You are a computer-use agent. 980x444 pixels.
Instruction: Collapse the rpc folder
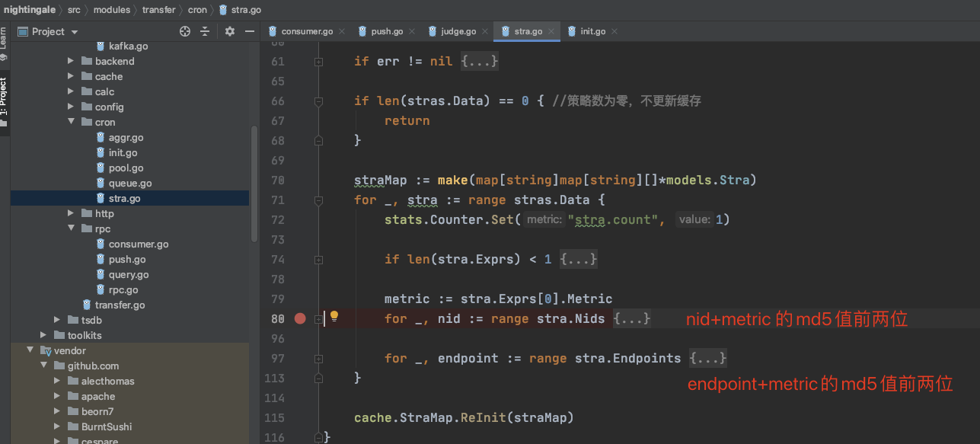click(71, 228)
